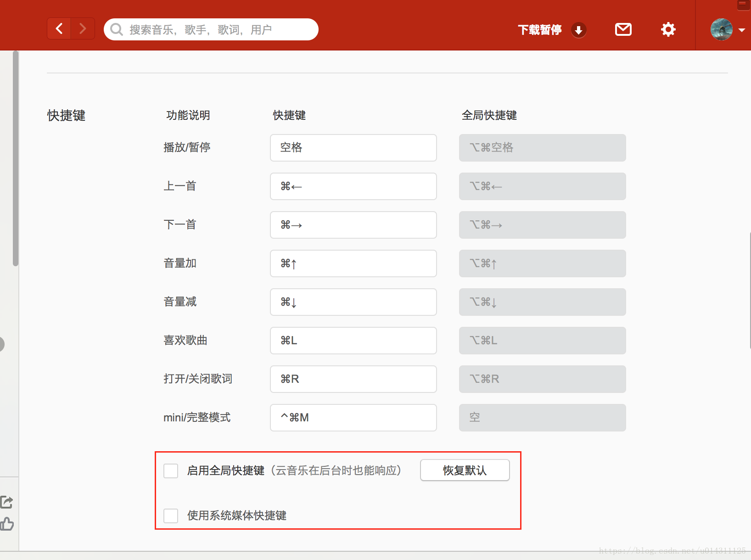Click the user avatar picture
Screen dimensions: 751x560
(x=721, y=29)
